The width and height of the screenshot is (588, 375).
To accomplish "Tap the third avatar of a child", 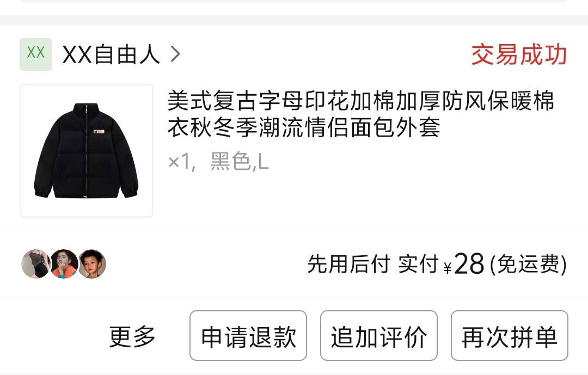I will (x=92, y=264).
